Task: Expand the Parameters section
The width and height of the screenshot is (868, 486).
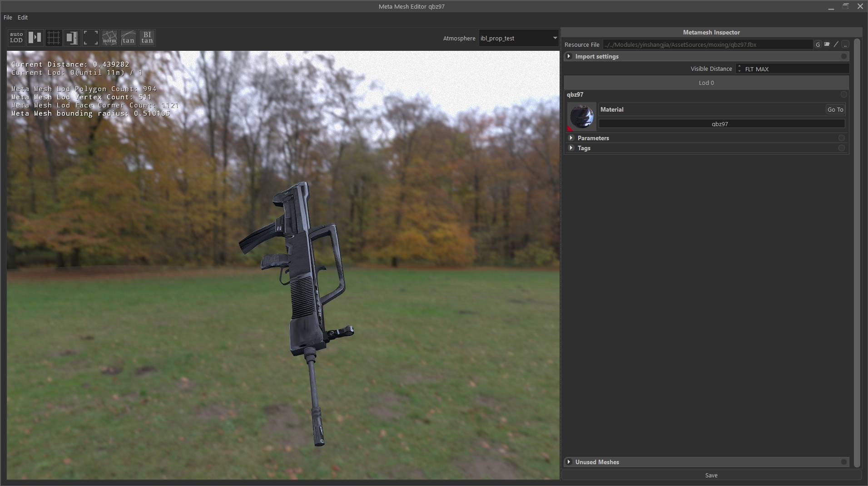Action: pyautogui.click(x=571, y=138)
